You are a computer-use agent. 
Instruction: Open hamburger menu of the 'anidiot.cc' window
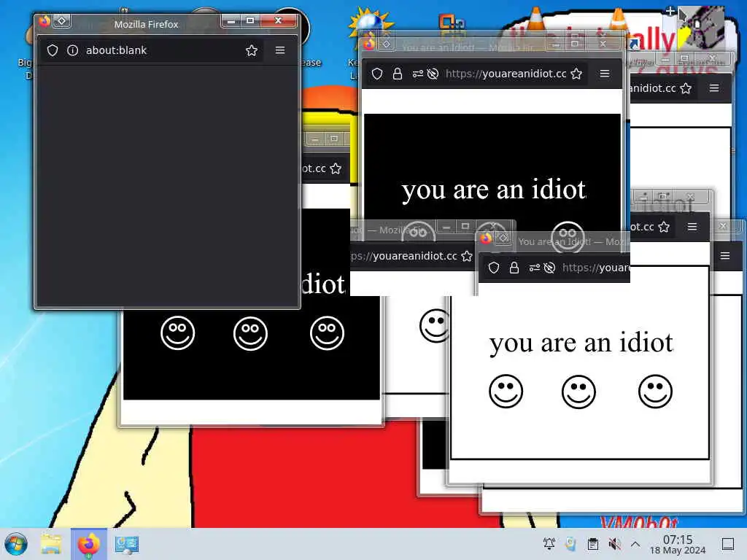[x=714, y=88]
